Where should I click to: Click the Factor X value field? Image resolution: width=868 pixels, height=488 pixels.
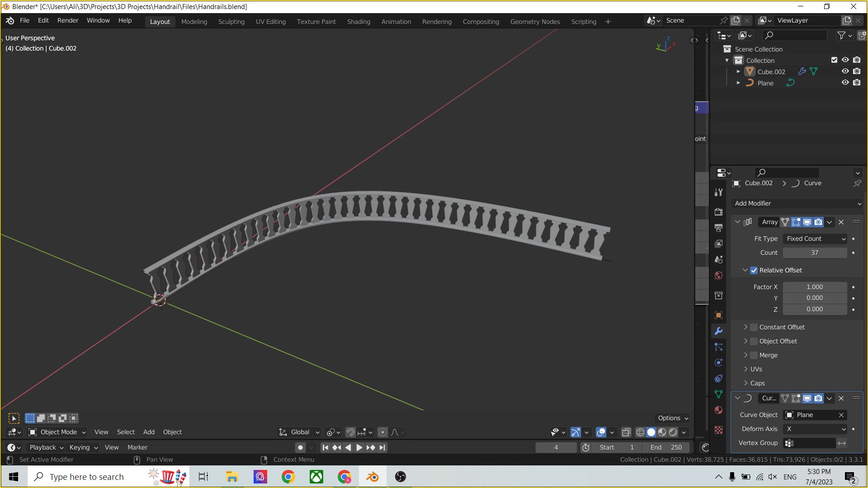pyautogui.click(x=815, y=287)
